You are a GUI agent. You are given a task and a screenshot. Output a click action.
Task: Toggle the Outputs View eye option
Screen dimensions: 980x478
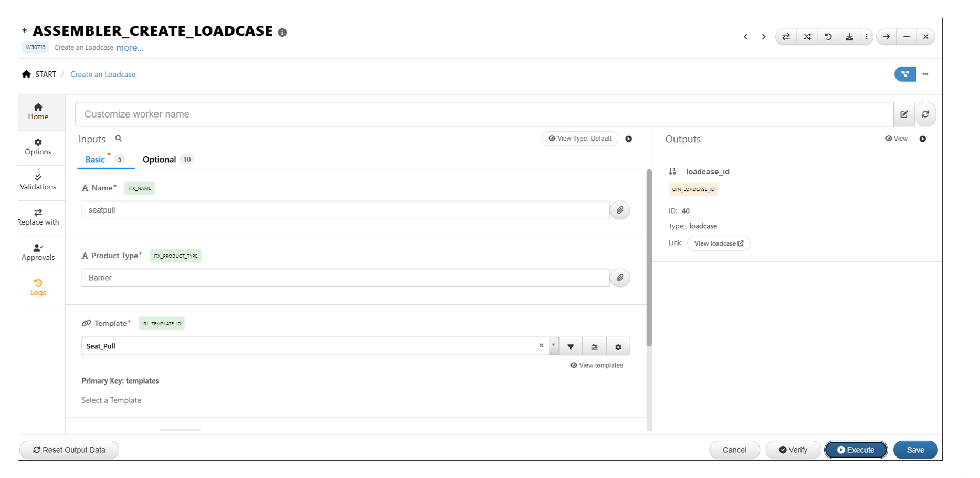tap(896, 139)
